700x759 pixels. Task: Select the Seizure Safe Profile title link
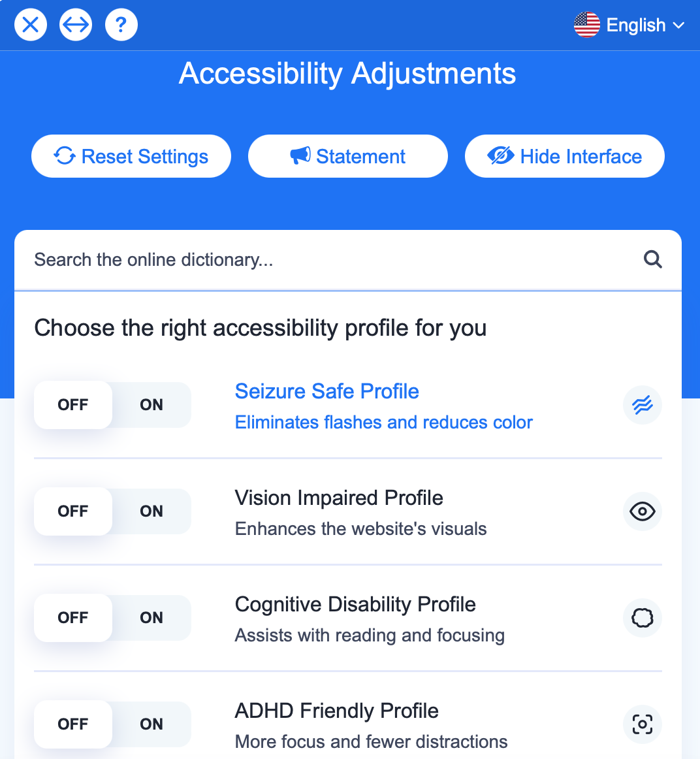(327, 391)
